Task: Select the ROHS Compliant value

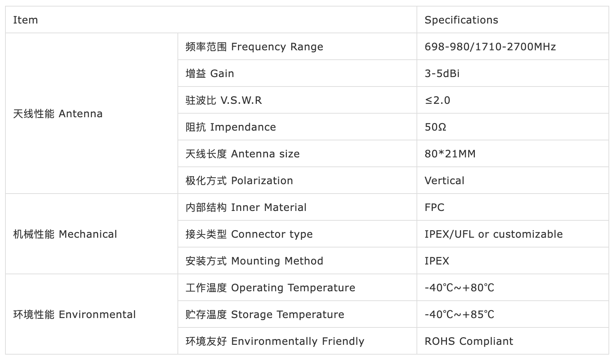Action: coord(469,341)
